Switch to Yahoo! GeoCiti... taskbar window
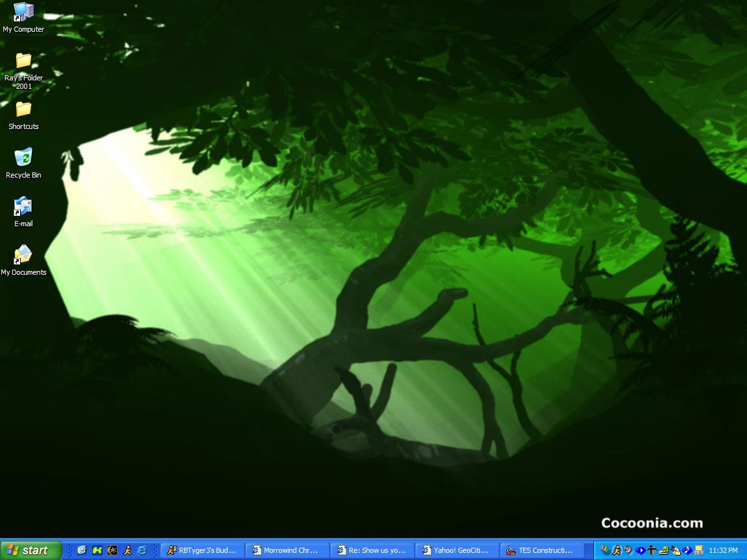 [458, 550]
